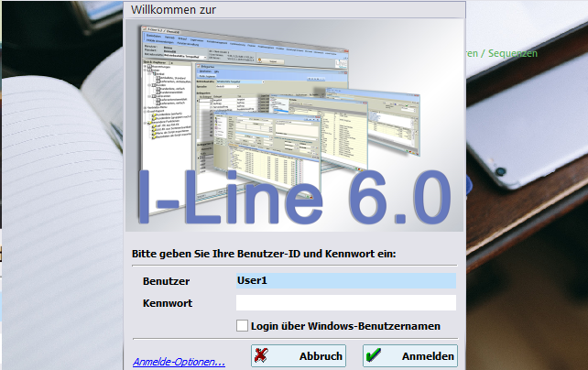The image size is (588, 370).
Task: Click the Abbruch cancel button
Action: tap(299, 355)
